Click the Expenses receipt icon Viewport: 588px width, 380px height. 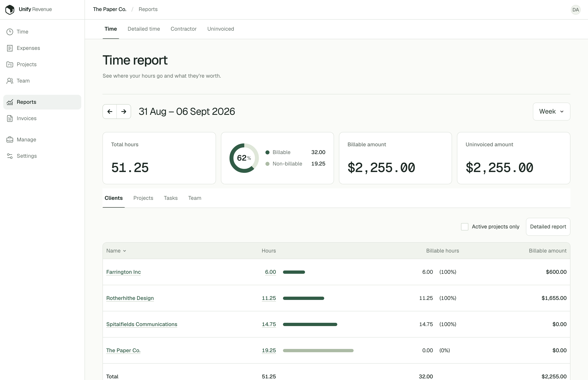click(x=10, y=48)
